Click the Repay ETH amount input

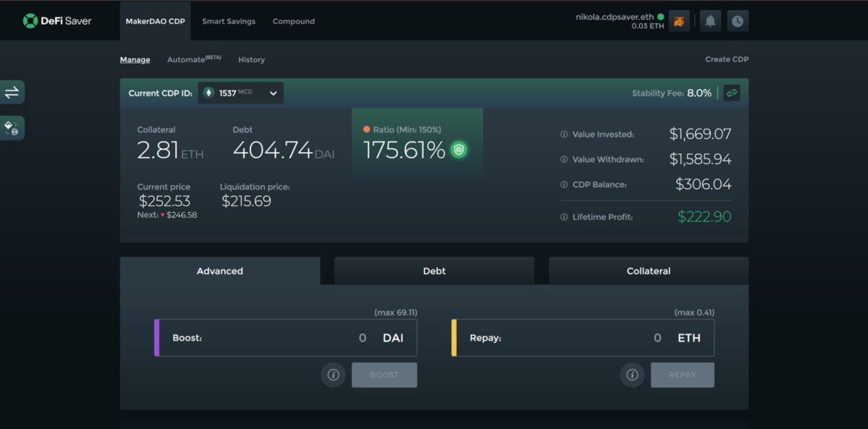583,338
